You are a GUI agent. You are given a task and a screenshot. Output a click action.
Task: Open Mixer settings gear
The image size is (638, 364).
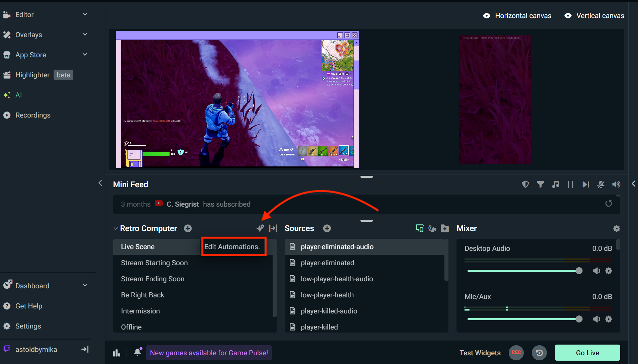(x=617, y=228)
